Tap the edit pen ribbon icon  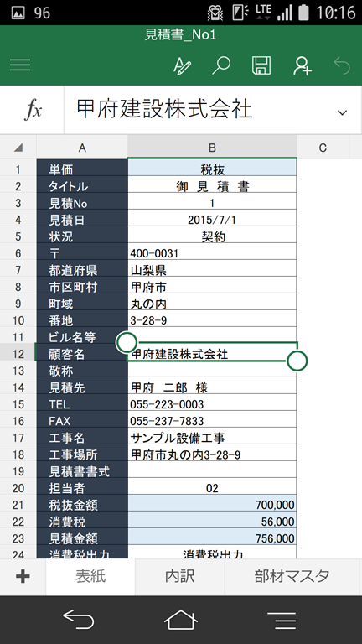pyautogui.click(x=182, y=65)
